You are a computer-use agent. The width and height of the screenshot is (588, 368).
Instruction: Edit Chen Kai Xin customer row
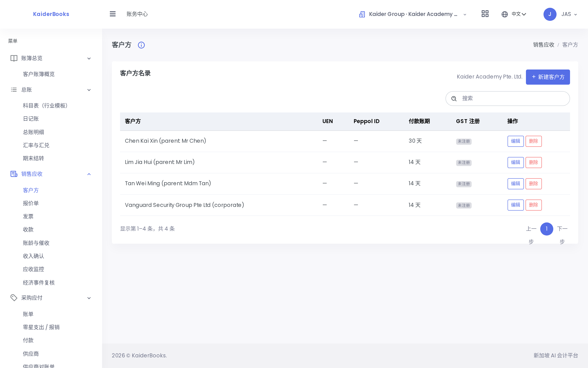pyautogui.click(x=515, y=141)
